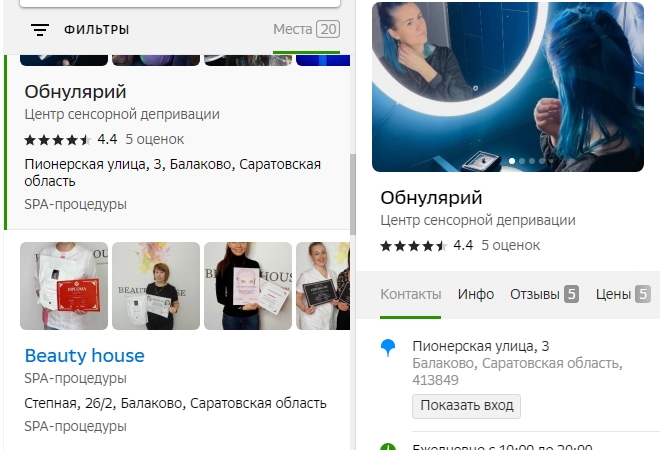Click the Отзывы count badge

[572, 294]
